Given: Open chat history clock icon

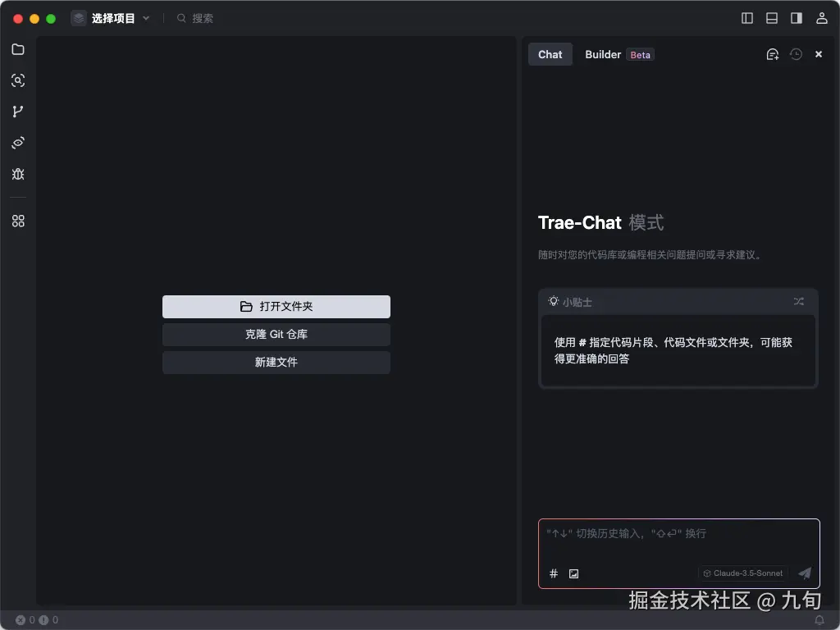Looking at the screenshot, I should (796, 54).
